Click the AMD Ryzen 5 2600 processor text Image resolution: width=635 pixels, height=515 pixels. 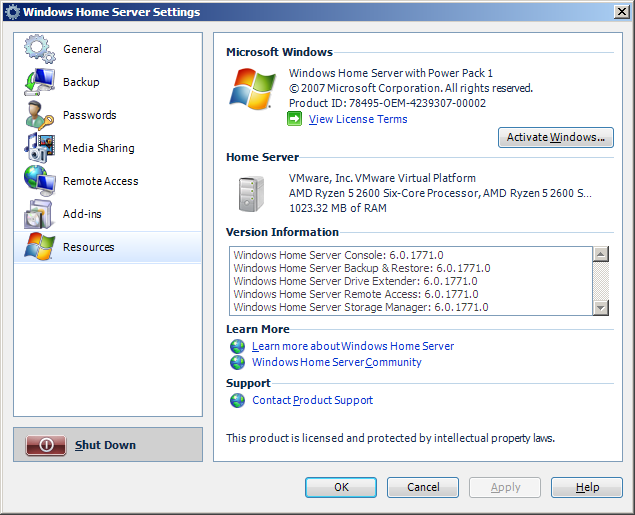(440, 193)
